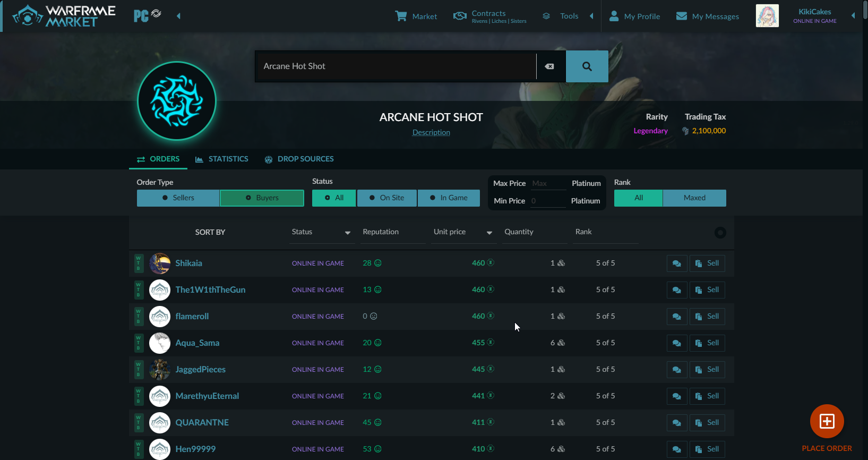Message Aqua_Sama with the chat icon
The height and width of the screenshot is (460, 868).
tap(677, 343)
